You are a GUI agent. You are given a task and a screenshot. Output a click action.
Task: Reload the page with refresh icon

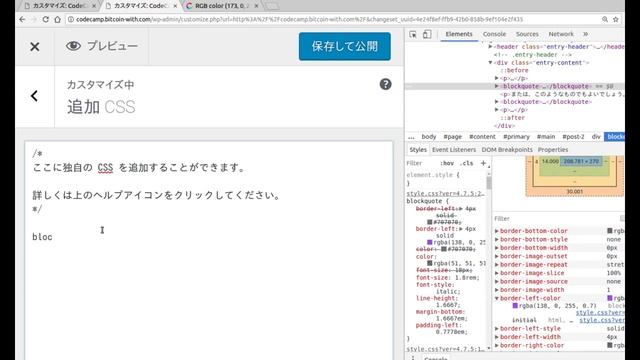[45, 19]
